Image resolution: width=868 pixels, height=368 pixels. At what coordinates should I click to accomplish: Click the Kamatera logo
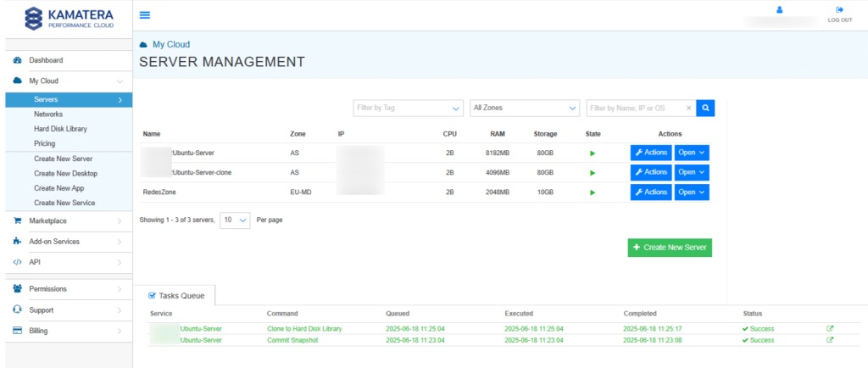point(70,18)
